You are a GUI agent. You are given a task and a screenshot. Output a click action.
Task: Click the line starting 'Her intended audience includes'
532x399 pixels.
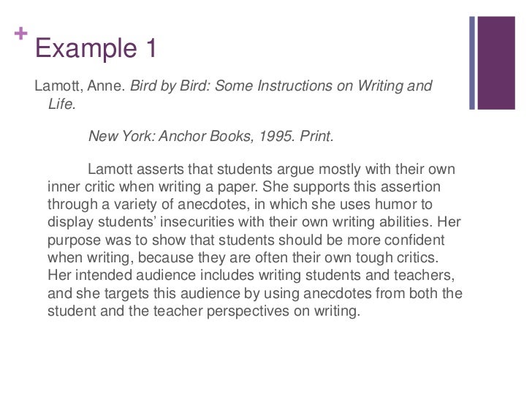[x=251, y=275]
